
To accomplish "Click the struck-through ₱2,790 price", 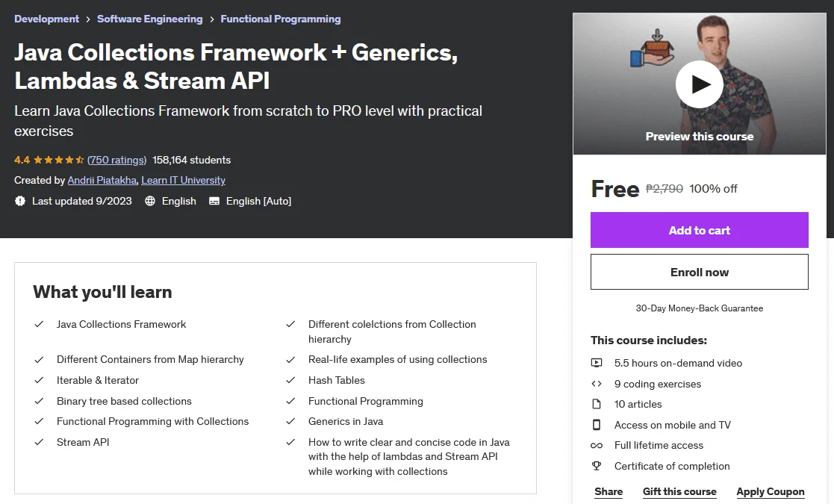I will 665,189.
